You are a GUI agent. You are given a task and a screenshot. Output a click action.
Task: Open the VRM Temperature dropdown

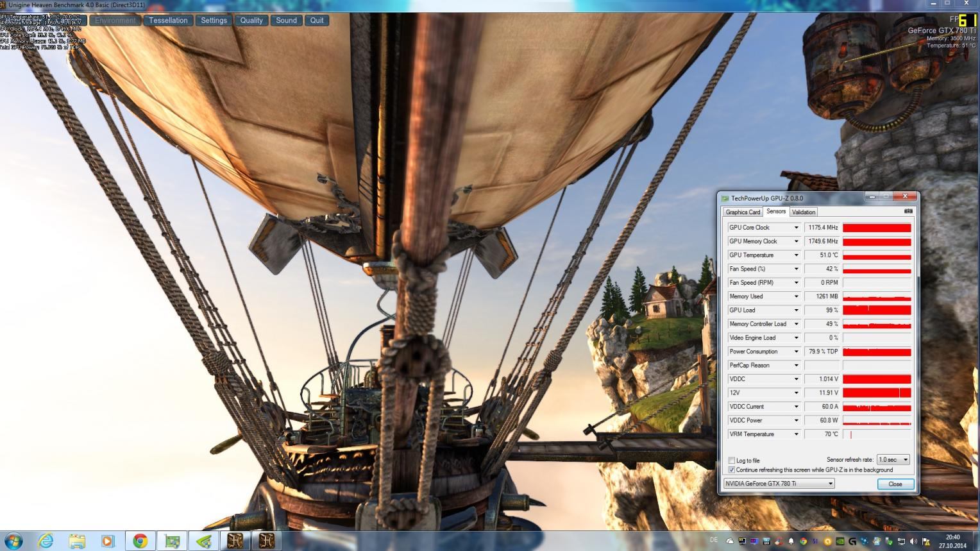coord(796,434)
